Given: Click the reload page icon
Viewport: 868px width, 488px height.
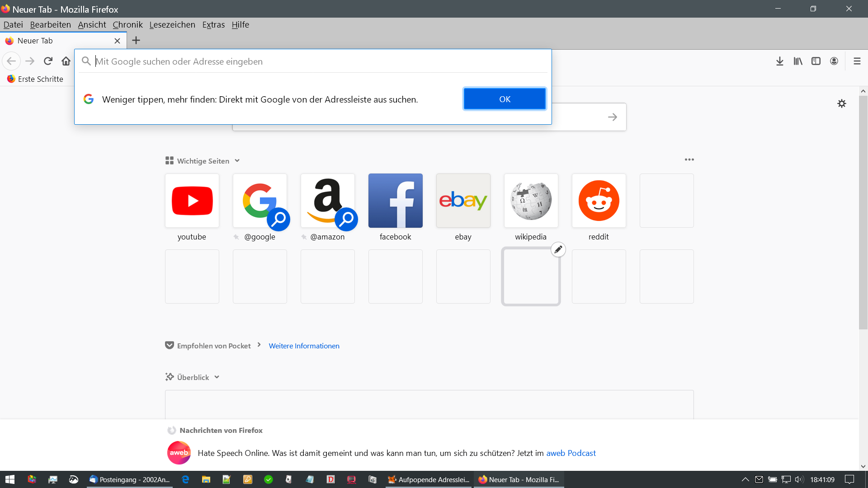Looking at the screenshot, I should (48, 61).
